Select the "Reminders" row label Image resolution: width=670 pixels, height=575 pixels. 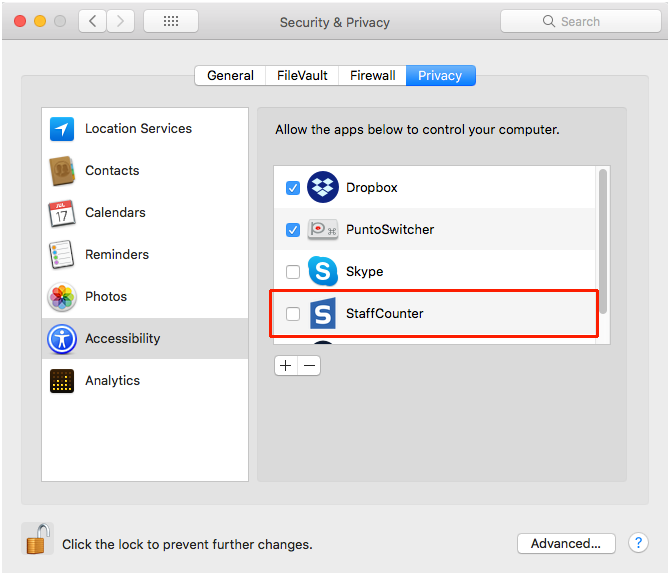[x=117, y=254]
